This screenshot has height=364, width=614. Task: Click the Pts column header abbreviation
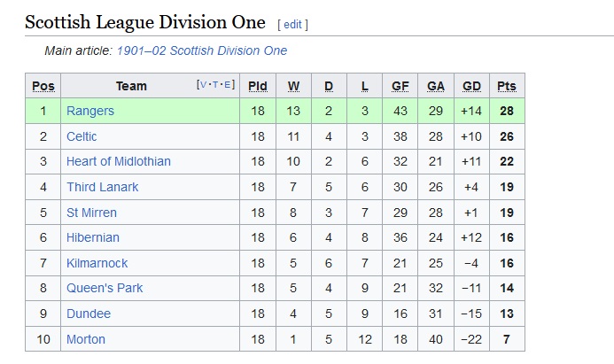coord(507,86)
